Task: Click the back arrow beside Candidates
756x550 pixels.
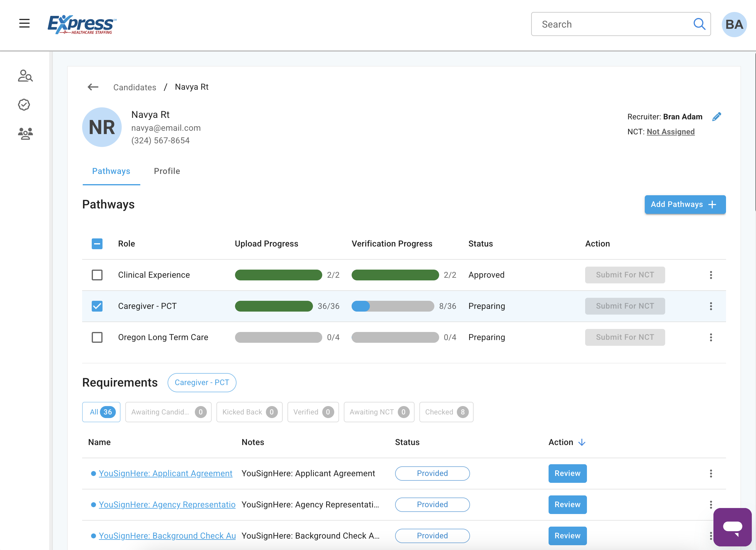Action: [x=93, y=87]
